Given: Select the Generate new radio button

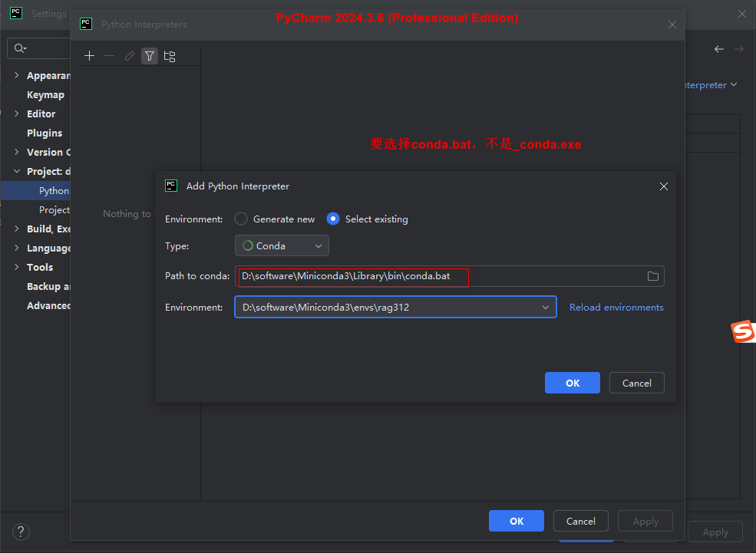Looking at the screenshot, I should (x=241, y=219).
